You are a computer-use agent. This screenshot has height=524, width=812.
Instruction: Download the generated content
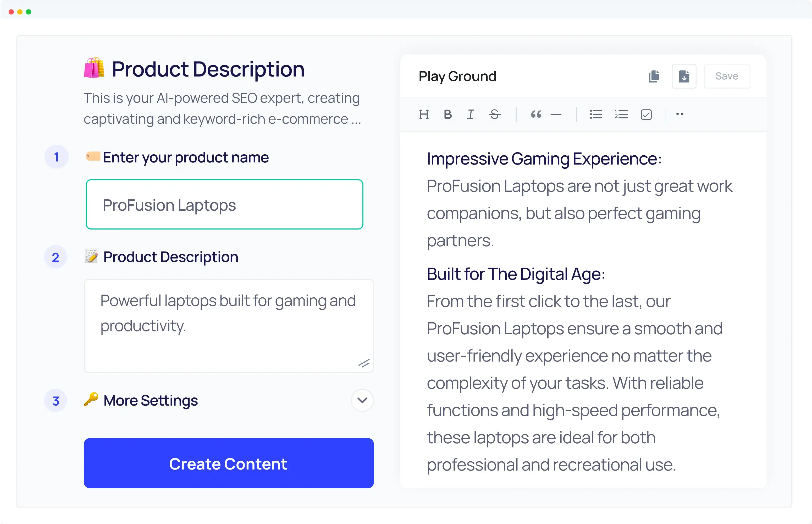click(x=684, y=76)
